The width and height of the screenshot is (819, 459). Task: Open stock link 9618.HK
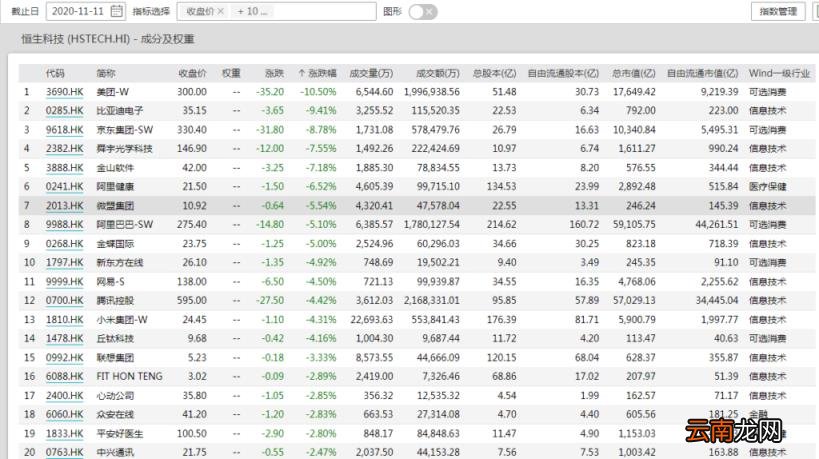65,130
